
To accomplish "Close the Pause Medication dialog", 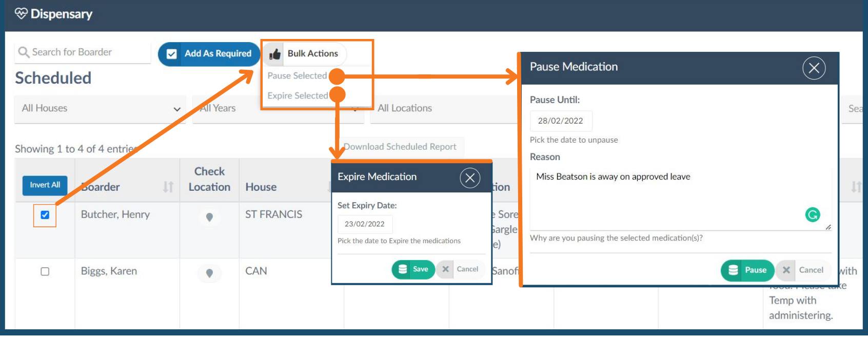I will coord(814,68).
